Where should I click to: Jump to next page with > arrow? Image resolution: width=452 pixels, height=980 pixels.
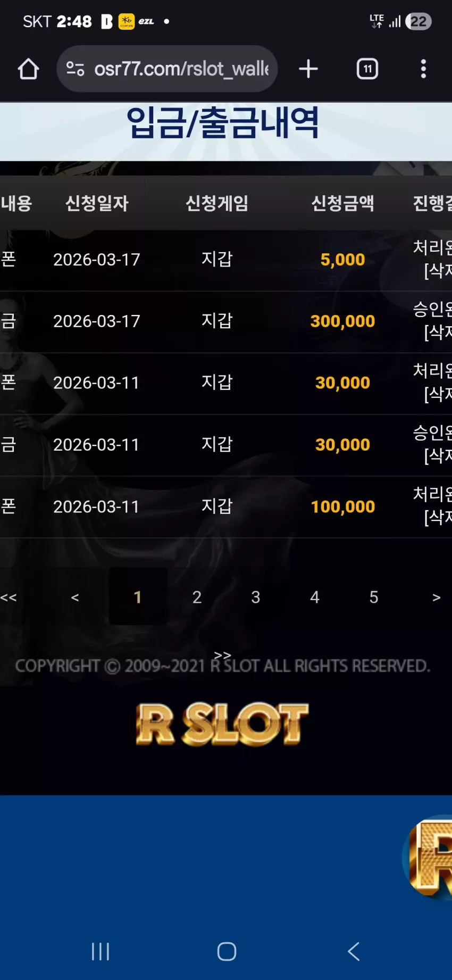pyautogui.click(x=437, y=597)
